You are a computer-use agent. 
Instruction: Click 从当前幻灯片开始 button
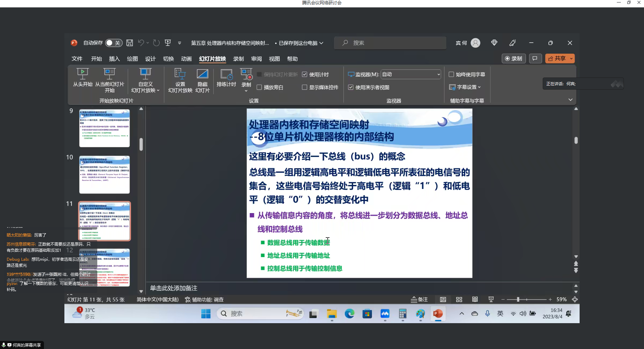(x=109, y=81)
